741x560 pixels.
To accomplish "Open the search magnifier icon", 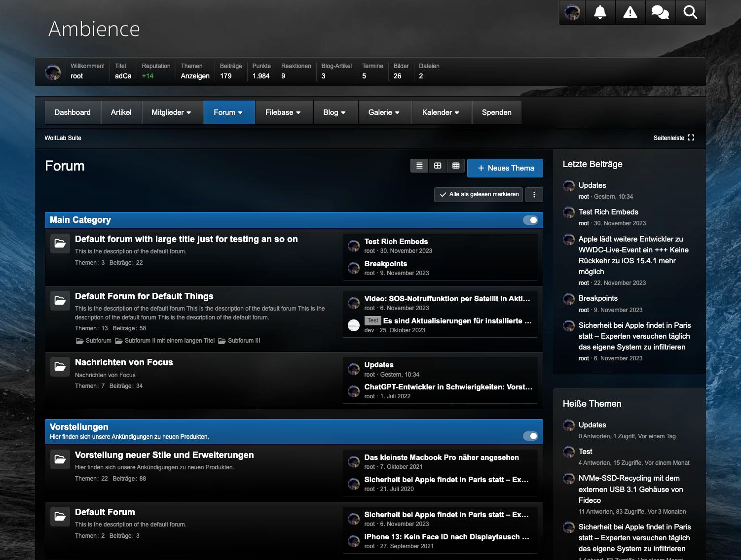I will tap(690, 12).
